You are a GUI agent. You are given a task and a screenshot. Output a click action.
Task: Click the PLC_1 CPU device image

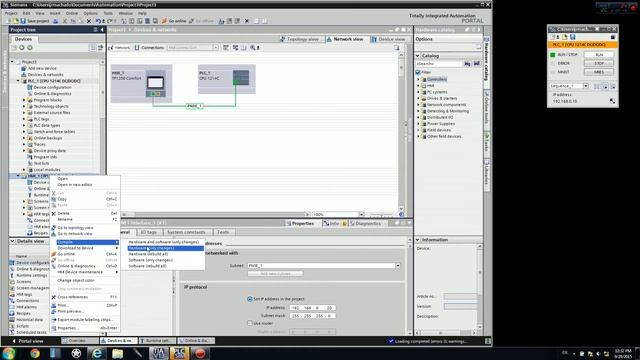click(241, 78)
